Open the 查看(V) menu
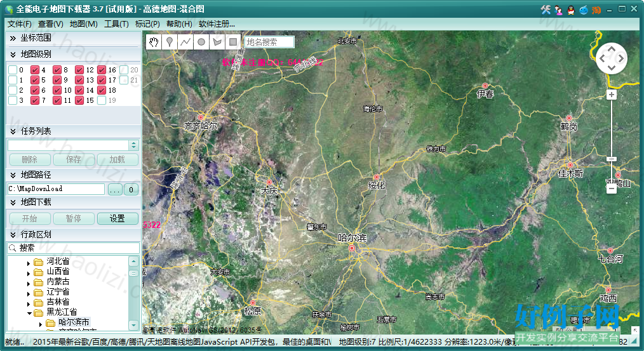Viewport: 644px width, 351px height. tap(51, 24)
